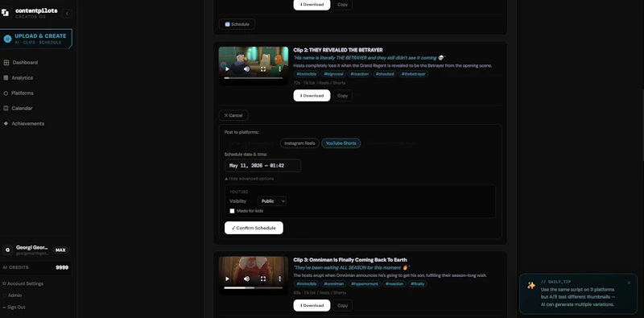Download Clip 2
644x318 pixels.
312,96
